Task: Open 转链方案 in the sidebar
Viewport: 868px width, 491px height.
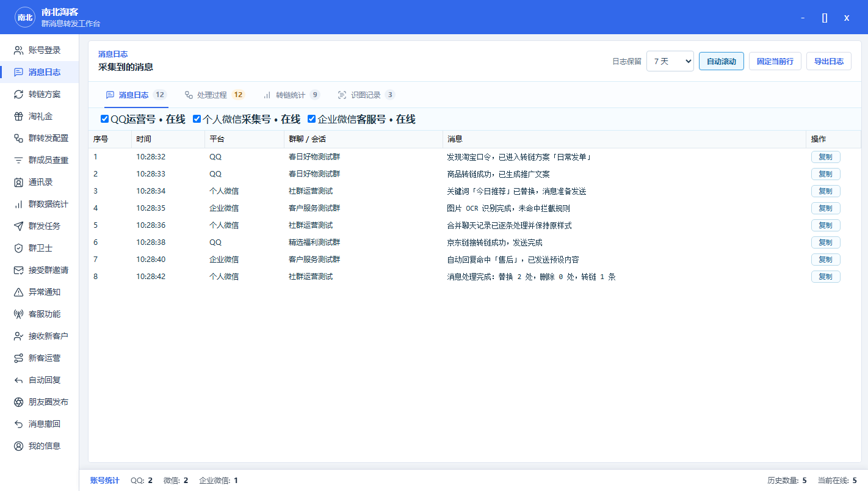Action: click(x=39, y=94)
